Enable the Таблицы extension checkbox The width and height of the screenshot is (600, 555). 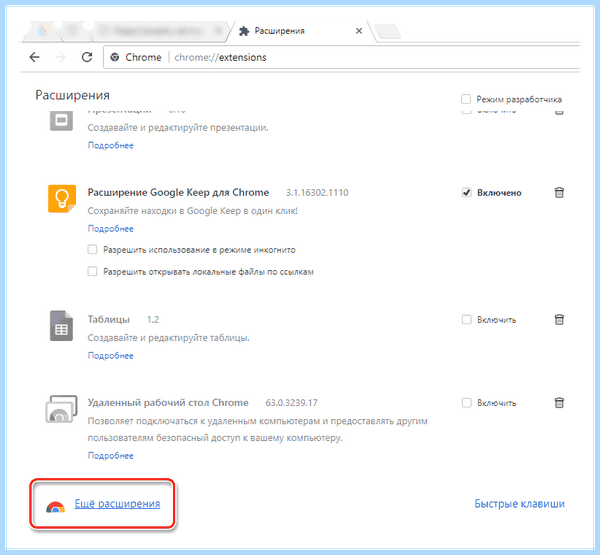pyautogui.click(x=466, y=320)
